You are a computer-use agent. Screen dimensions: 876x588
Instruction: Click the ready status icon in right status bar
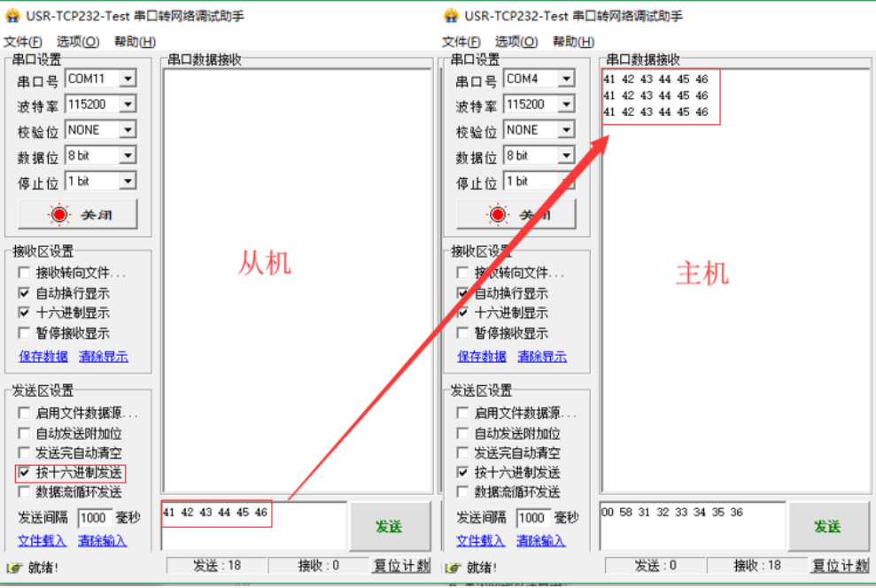[452, 568]
